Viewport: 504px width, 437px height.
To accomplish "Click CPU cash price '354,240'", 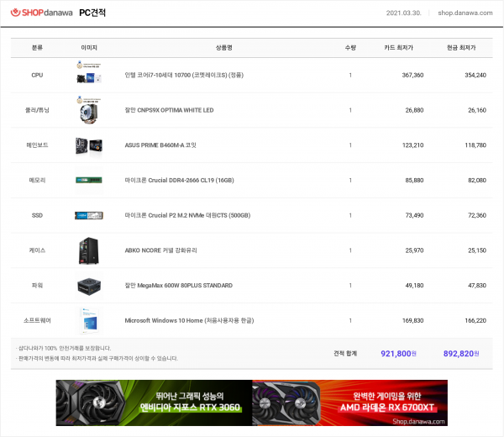I will pyautogui.click(x=475, y=76).
